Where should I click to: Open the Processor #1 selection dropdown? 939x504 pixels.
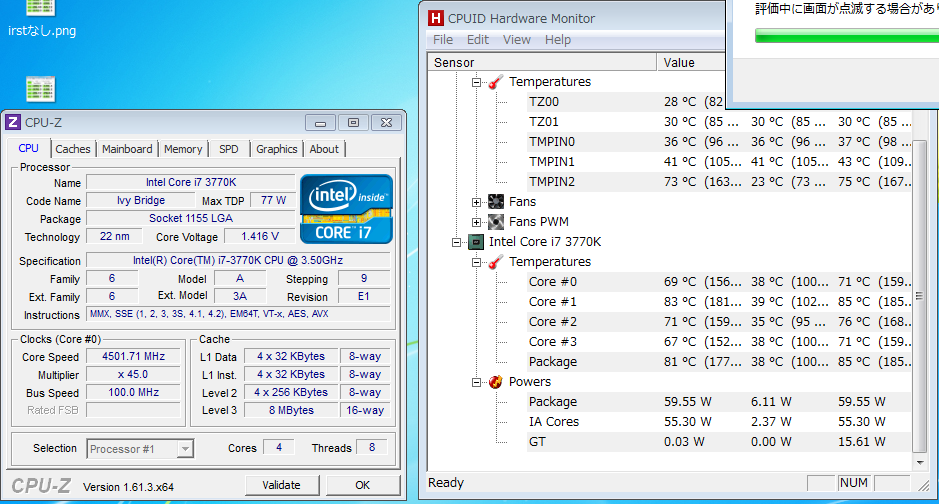185,448
